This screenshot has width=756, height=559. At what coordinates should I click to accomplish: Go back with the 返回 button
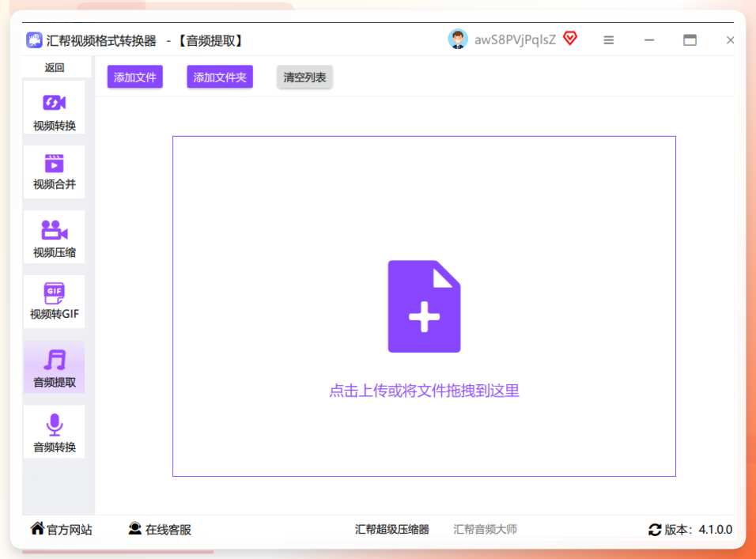pyautogui.click(x=55, y=67)
